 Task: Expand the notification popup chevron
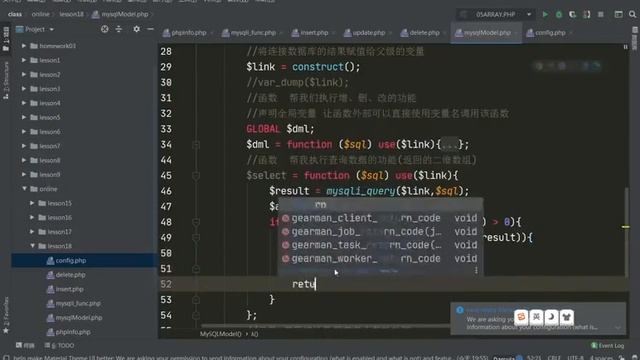click(x=618, y=327)
